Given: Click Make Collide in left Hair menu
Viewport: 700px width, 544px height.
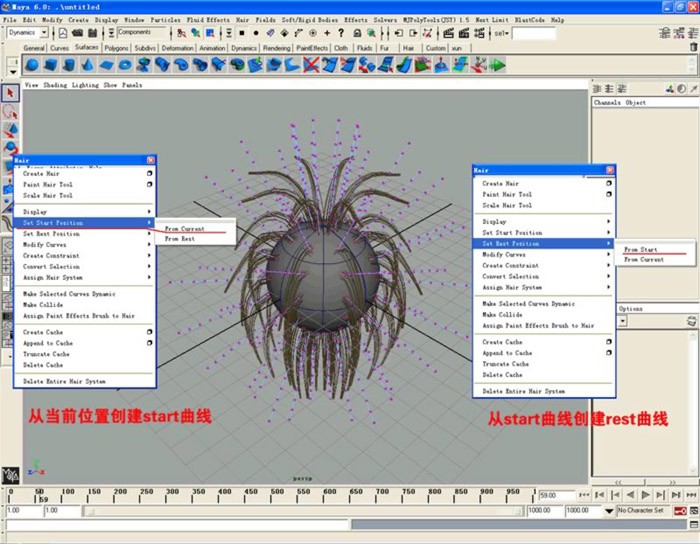Looking at the screenshot, I should point(43,305).
